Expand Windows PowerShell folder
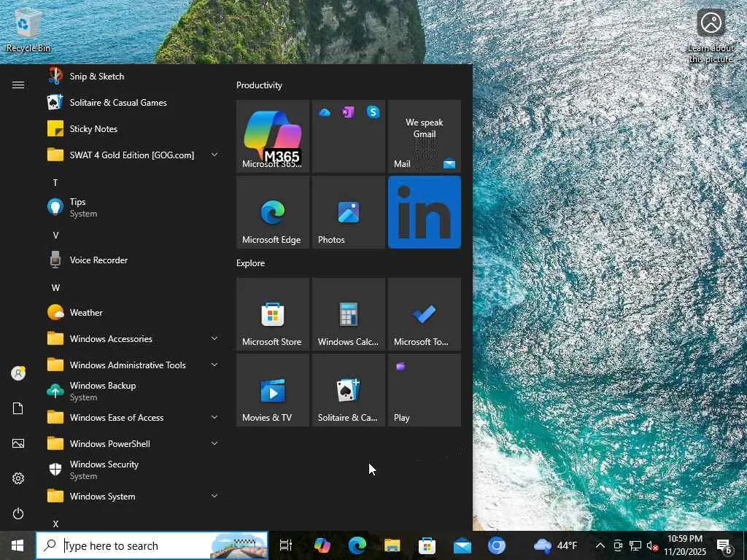This screenshot has width=747, height=560. tap(133, 444)
